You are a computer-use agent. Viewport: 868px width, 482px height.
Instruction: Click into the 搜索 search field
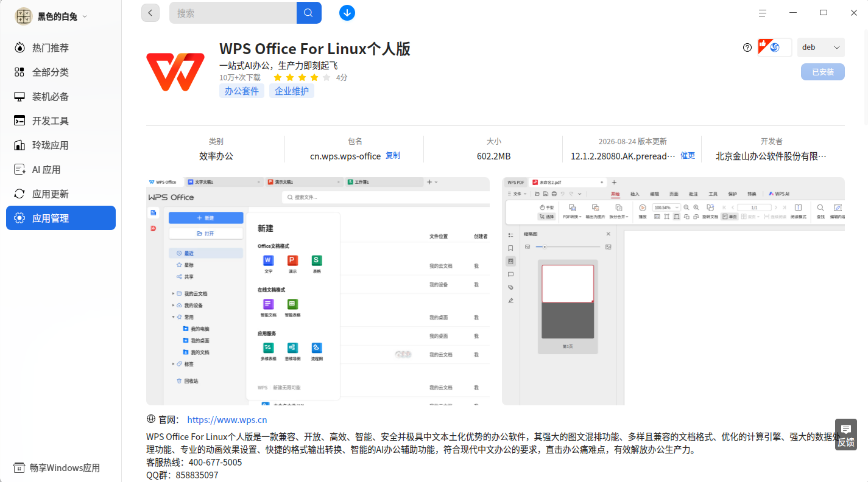[x=233, y=13]
